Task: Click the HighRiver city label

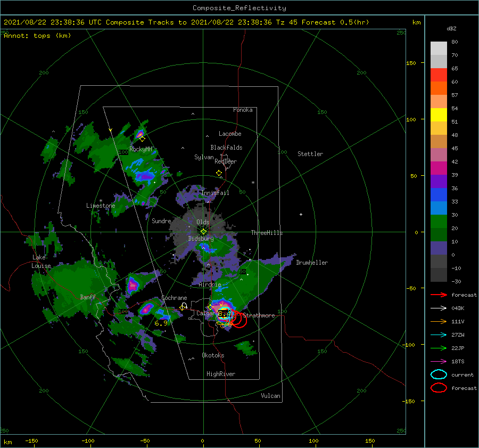Action: pos(221,374)
